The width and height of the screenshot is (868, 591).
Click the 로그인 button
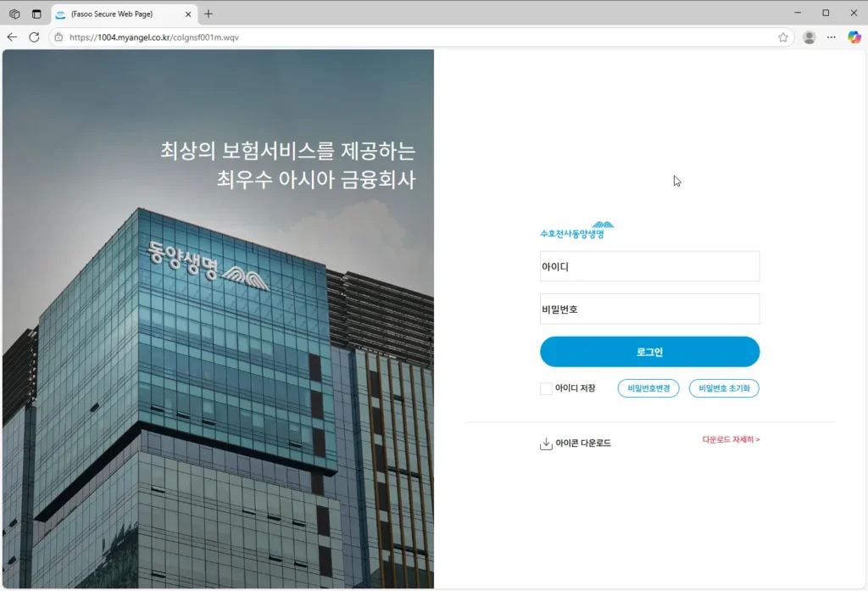650,352
